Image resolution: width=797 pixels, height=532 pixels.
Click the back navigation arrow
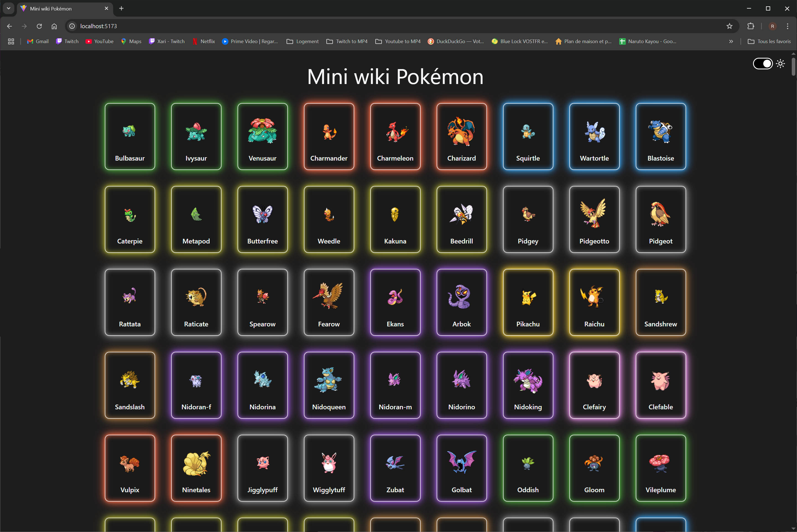pos(9,26)
